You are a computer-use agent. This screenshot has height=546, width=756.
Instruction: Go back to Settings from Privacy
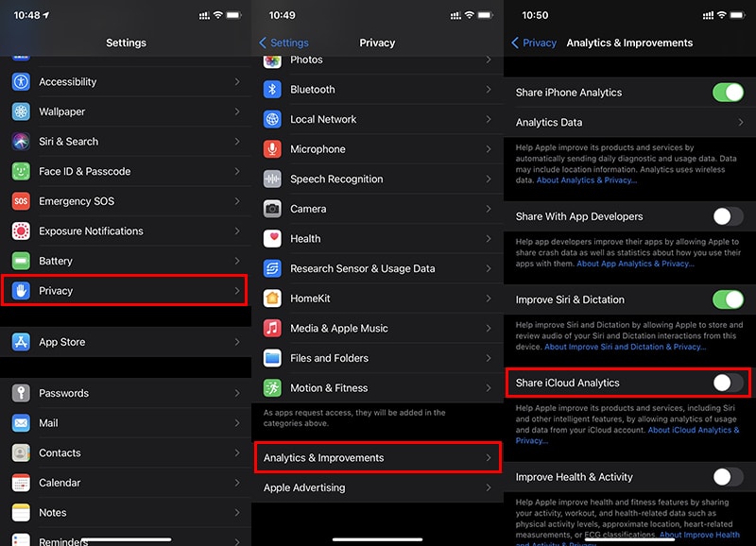click(284, 43)
